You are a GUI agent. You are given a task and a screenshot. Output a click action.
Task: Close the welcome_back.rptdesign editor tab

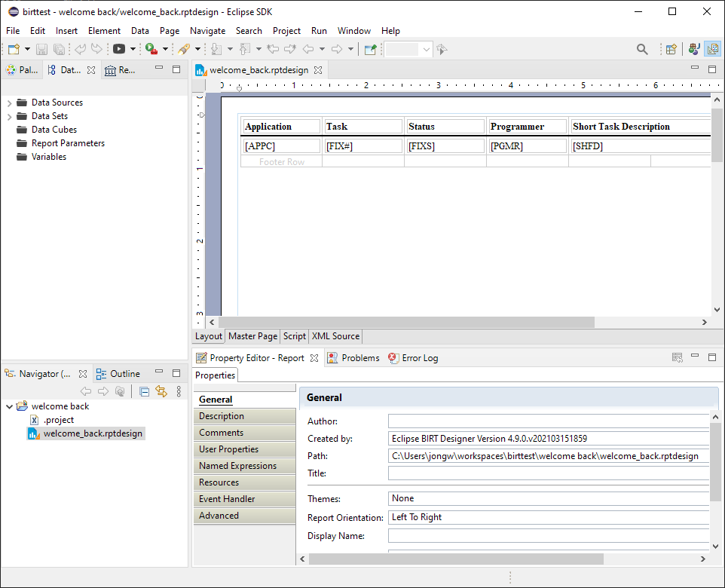coord(317,70)
